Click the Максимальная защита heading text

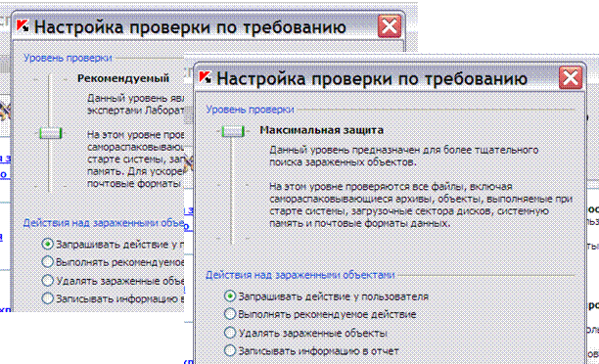point(321,130)
